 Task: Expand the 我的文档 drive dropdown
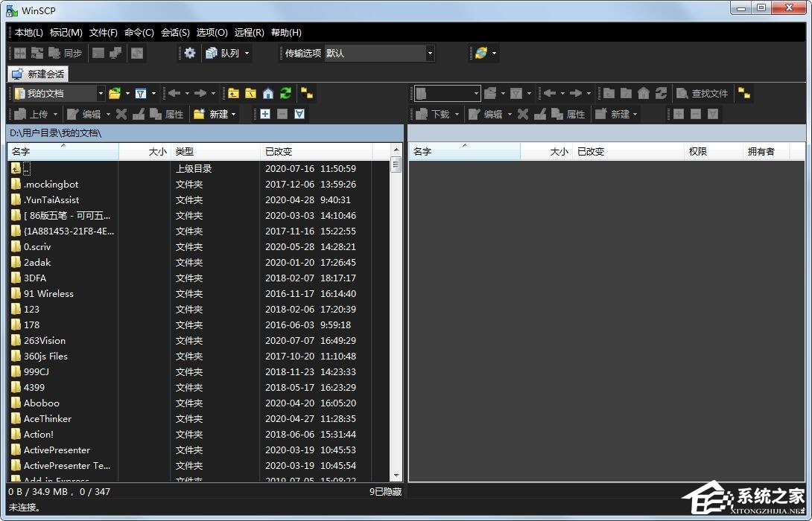[101, 93]
